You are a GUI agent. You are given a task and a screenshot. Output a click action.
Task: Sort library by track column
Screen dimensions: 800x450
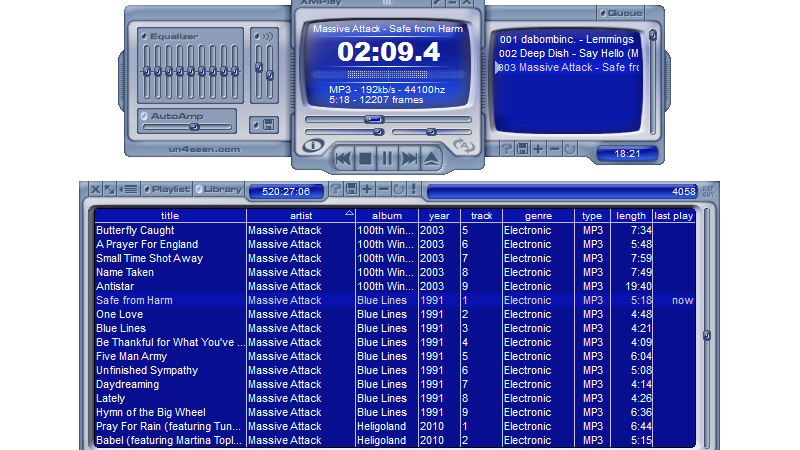click(481, 216)
